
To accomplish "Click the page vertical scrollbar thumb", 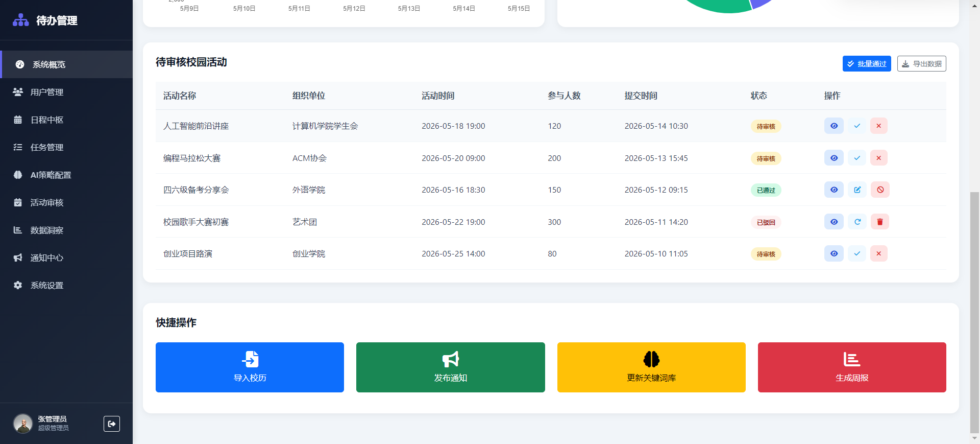I will click(x=974, y=312).
